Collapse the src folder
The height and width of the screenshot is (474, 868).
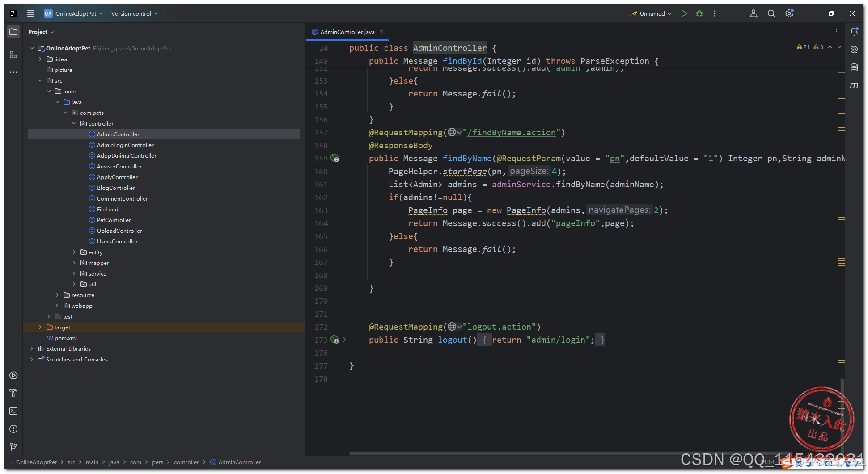(40, 80)
